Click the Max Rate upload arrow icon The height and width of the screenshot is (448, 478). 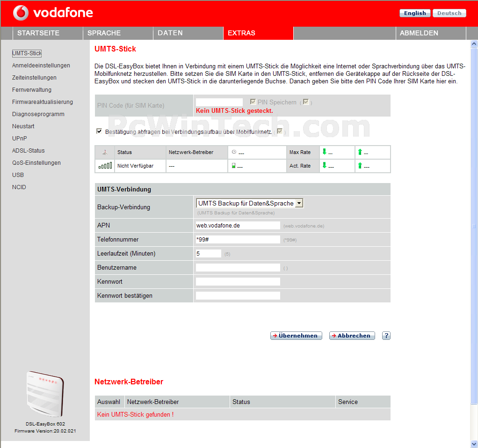click(x=360, y=152)
